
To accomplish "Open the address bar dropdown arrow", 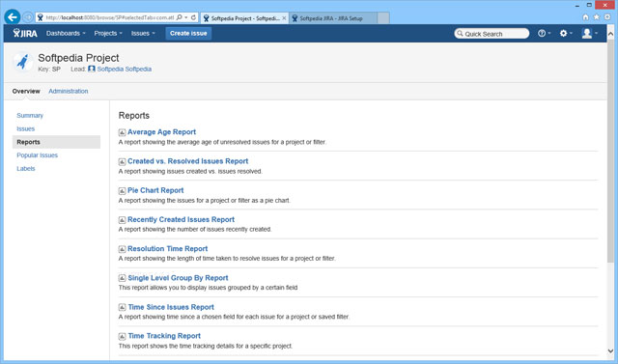I will [186, 17].
